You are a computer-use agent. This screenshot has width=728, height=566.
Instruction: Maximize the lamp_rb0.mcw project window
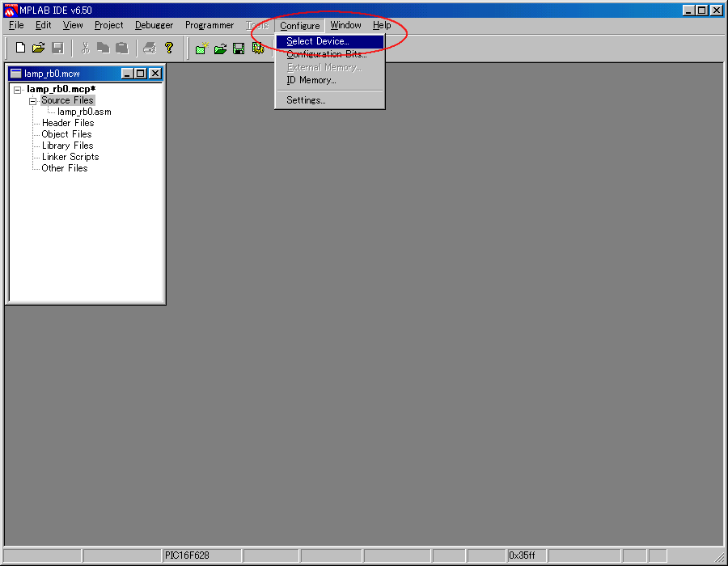point(141,74)
